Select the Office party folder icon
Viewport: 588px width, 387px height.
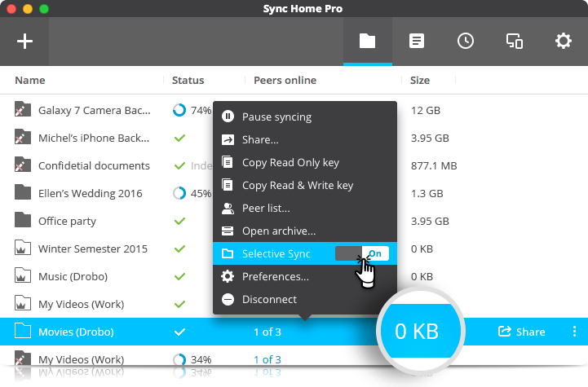coord(23,221)
